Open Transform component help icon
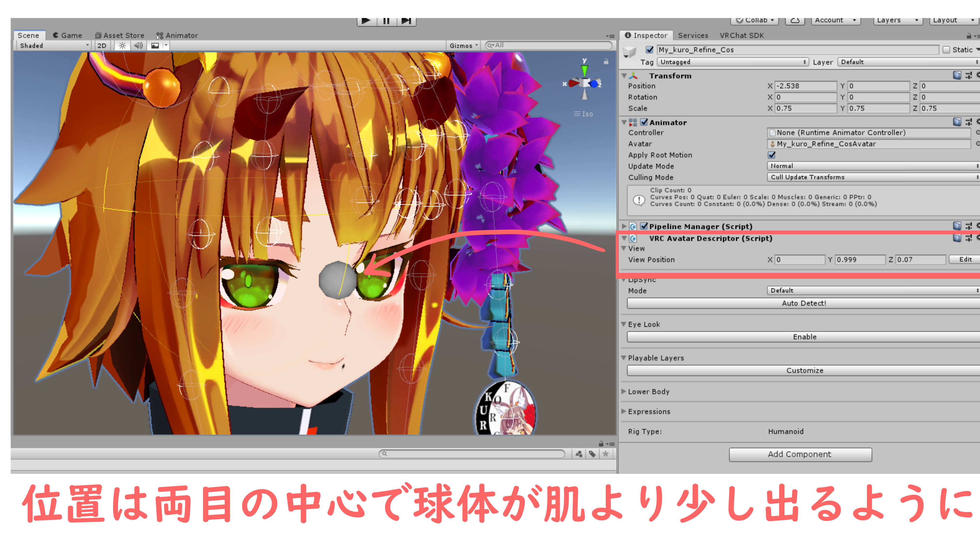This screenshot has width=980, height=557. (957, 75)
